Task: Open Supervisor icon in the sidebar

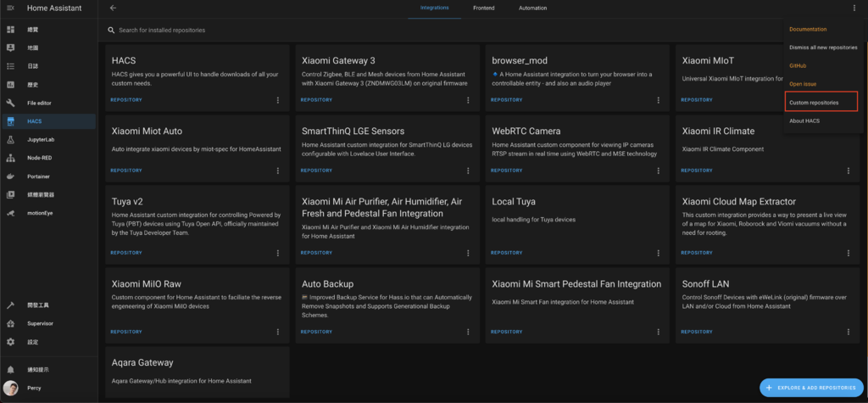Action: (x=10, y=323)
